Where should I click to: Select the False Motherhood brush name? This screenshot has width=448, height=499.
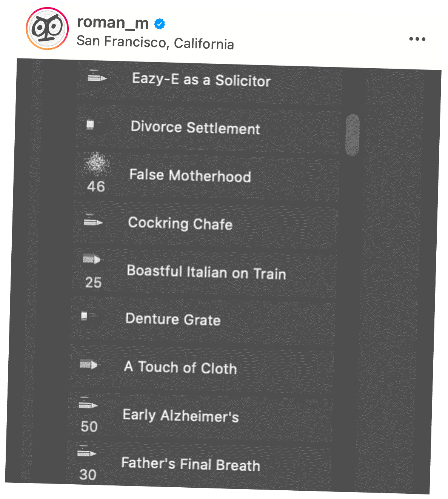point(190,176)
